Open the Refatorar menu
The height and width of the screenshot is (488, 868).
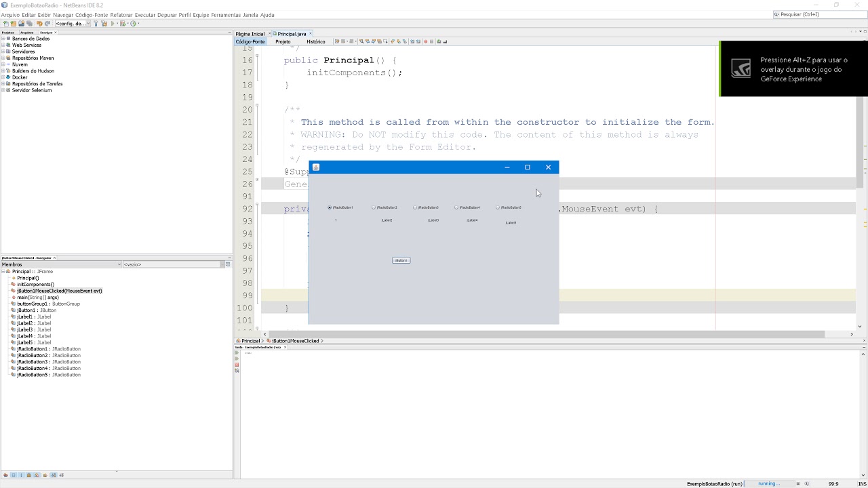[121, 15]
